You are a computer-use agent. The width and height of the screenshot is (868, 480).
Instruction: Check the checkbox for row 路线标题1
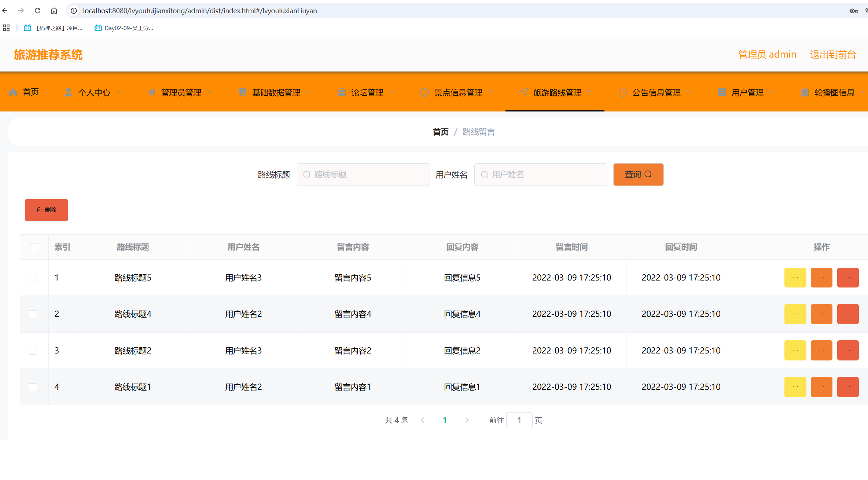(33, 387)
